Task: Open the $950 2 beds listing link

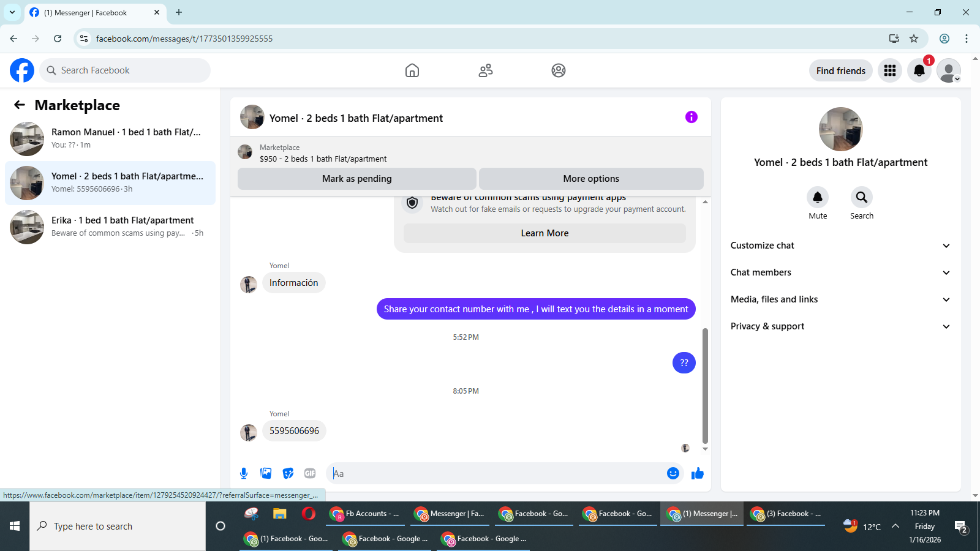Action: tap(323, 159)
